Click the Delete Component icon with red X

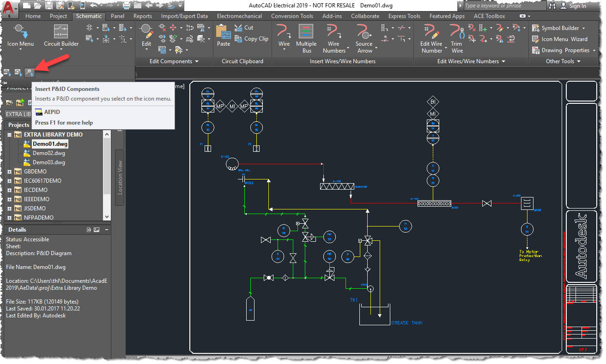point(163,28)
